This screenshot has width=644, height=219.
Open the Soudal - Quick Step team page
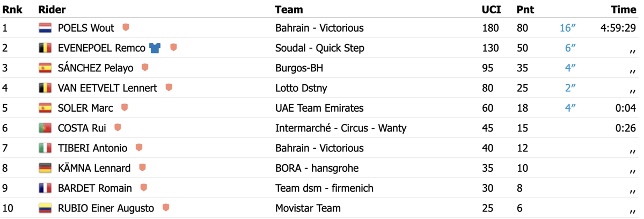tap(320, 48)
